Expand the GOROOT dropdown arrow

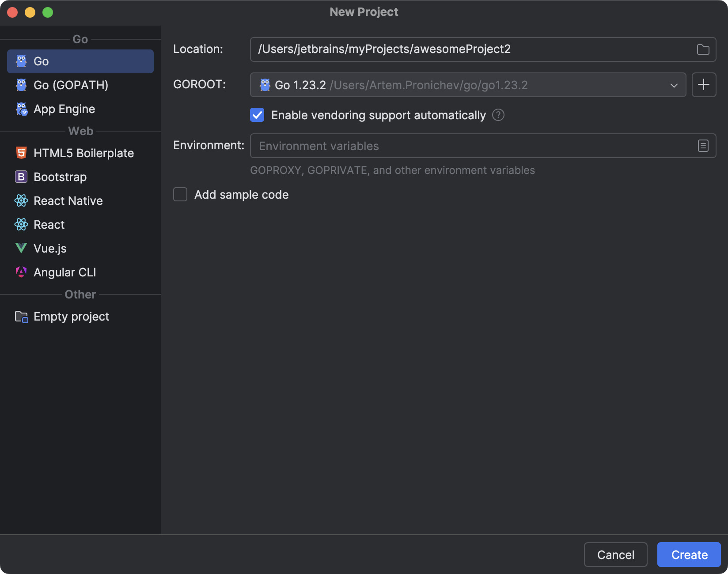(x=674, y=85)
